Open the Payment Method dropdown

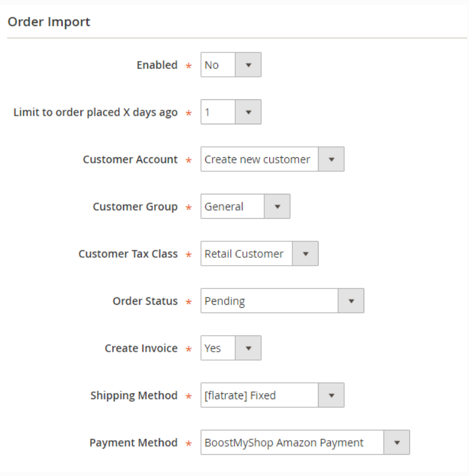point(292,442)
